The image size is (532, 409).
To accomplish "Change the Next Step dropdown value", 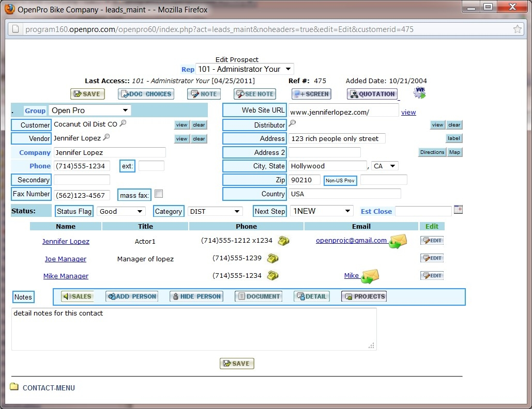I will (321, 211).
